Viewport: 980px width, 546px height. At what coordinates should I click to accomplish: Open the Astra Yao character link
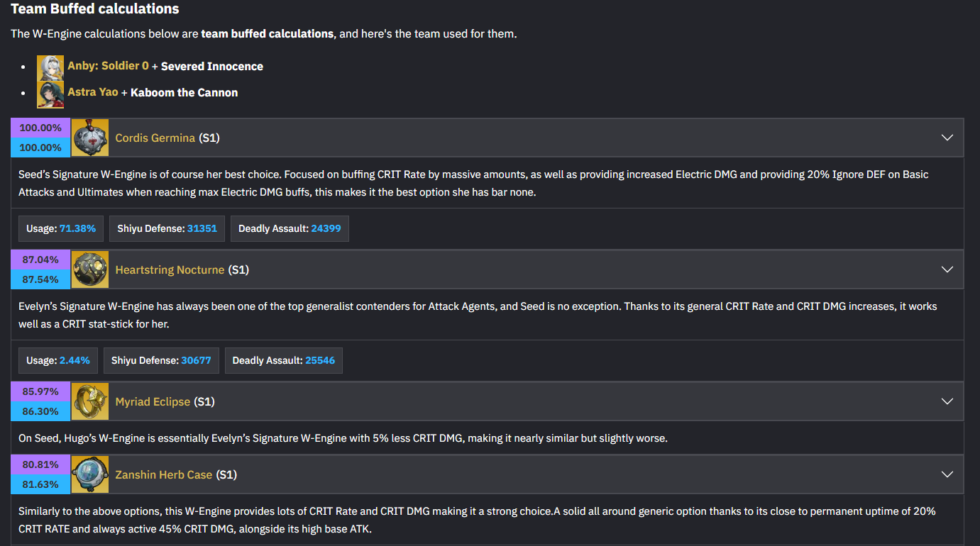pyautogui.click(x=93, y=92)
